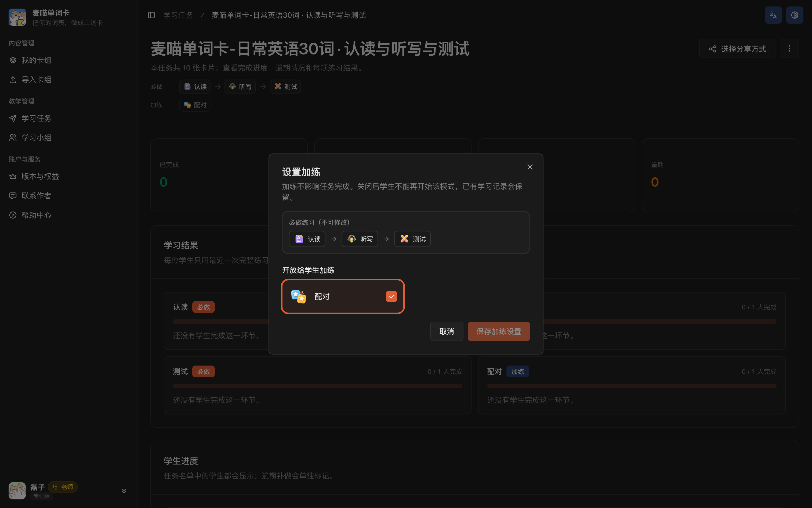Click 学习任务 paper plane icon

pos(13,118)
